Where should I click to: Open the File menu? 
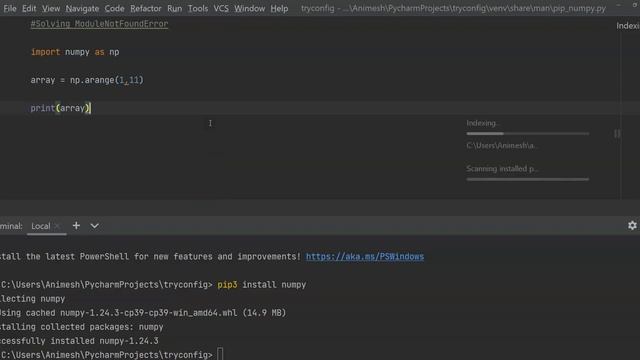click(10, 8)
